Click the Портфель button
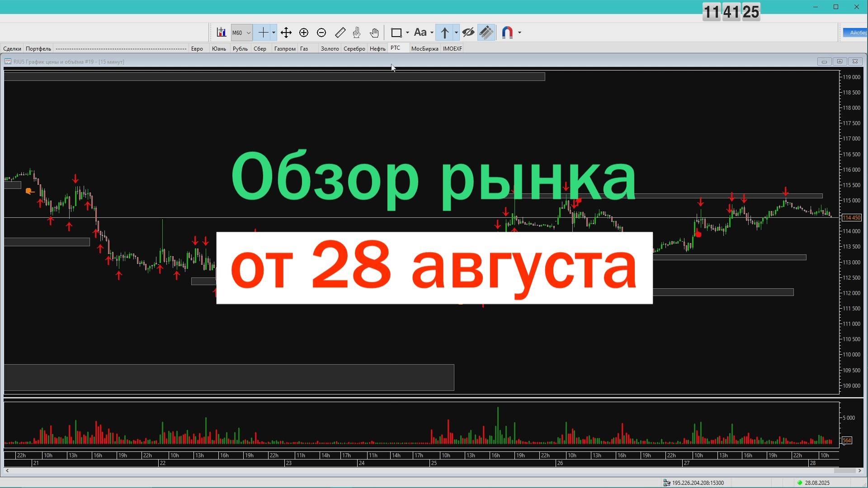 tap(38, 49)
